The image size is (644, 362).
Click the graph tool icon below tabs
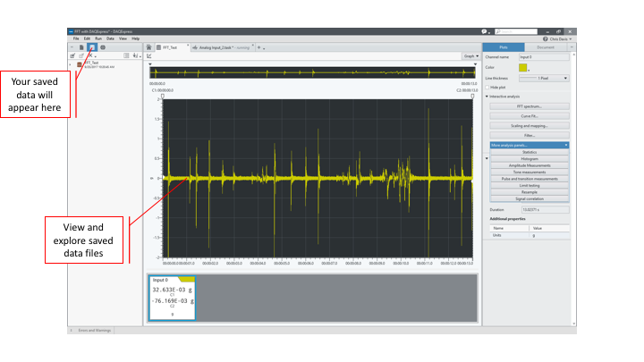tap(149, 56)
